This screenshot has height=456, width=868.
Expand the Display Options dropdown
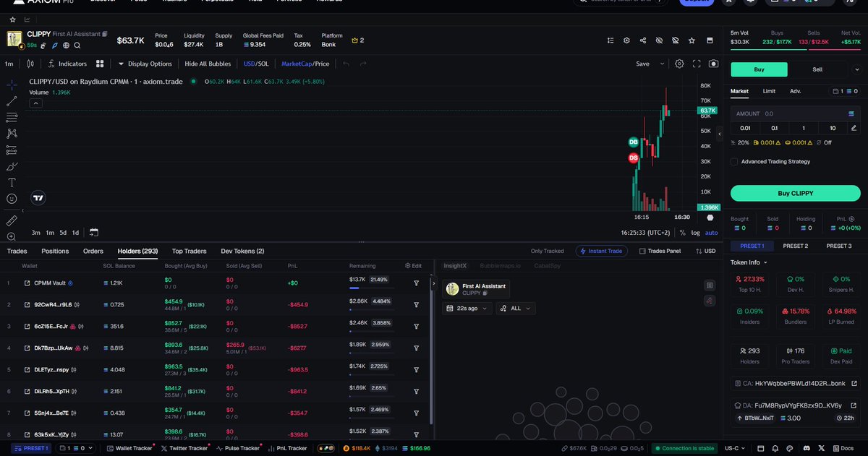click(145, 64)
